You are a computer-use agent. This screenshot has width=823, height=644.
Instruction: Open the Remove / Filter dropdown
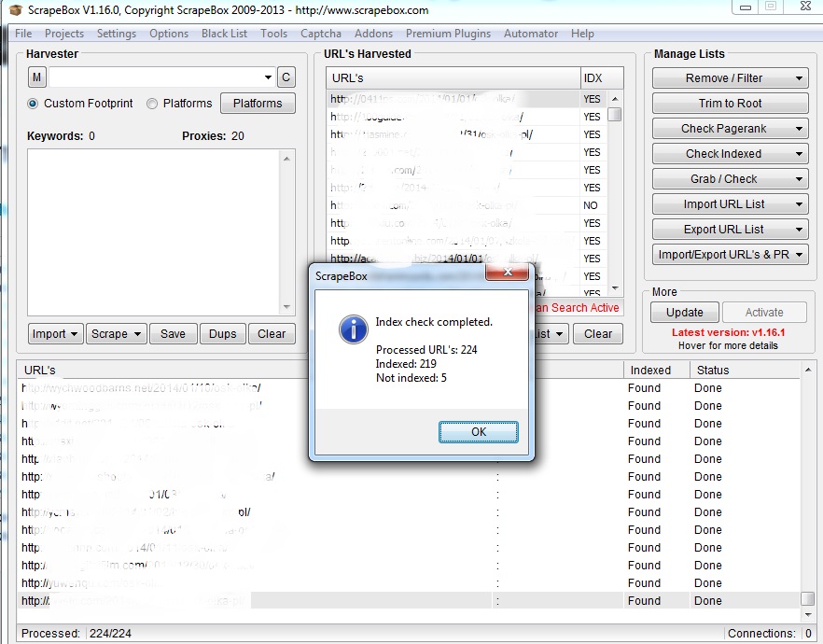pos(730,78)
